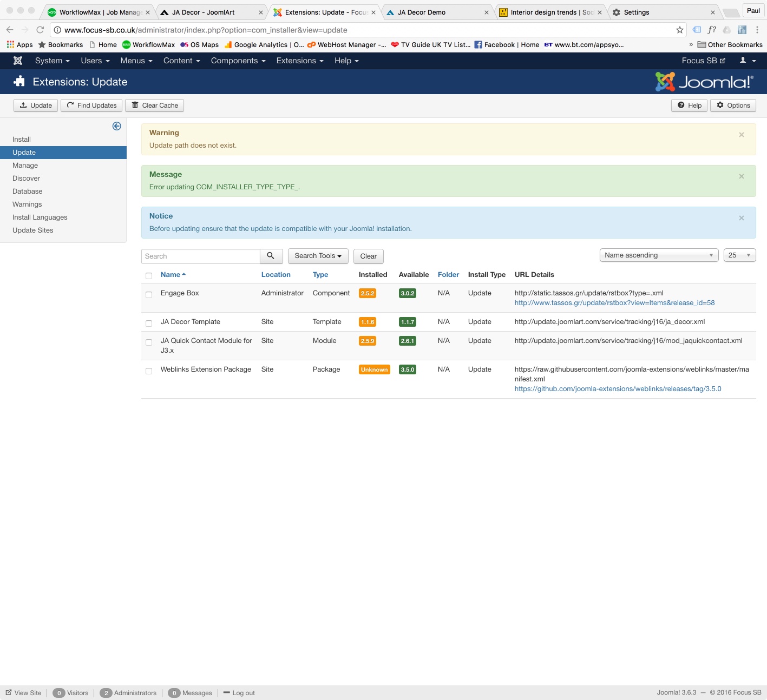
Task: Collapse the sidebar with the arrow icon
Action: click(x=116, y=126)
